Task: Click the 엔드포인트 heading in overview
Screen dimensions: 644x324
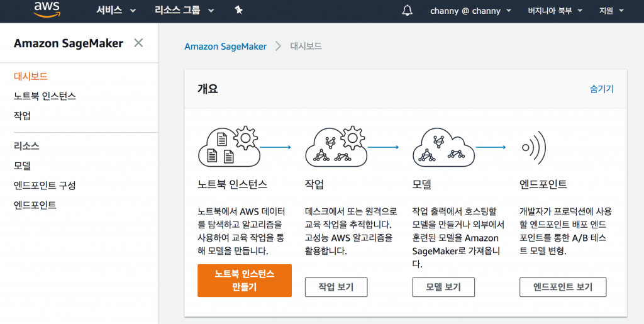Action: (x=543, y=184)
